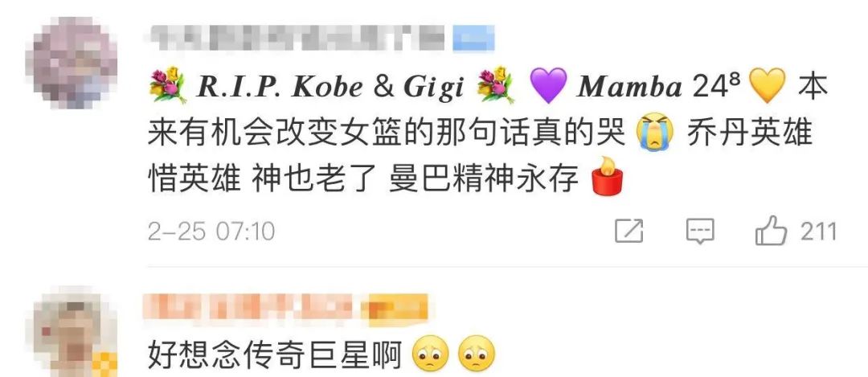Like the comment with the thumbs-up icon
This screenshot has height=377, width=868.
point(771,230)
